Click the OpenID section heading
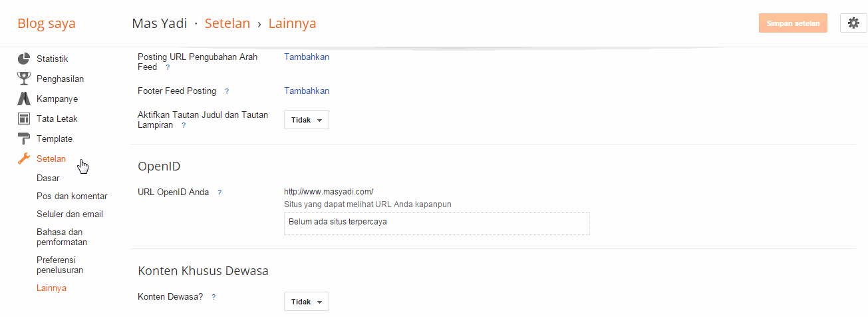The image size is (868, 317). (159, 166)
